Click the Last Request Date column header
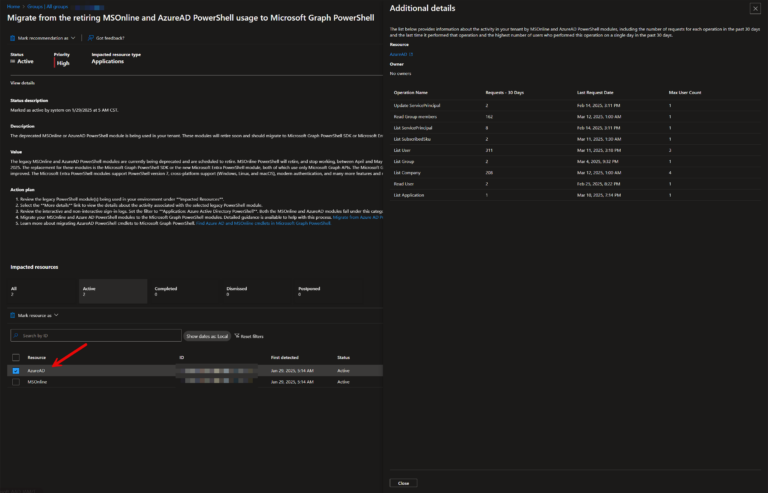Image resolution: width=768 pixels, height=493 pixels. [595, 93]
